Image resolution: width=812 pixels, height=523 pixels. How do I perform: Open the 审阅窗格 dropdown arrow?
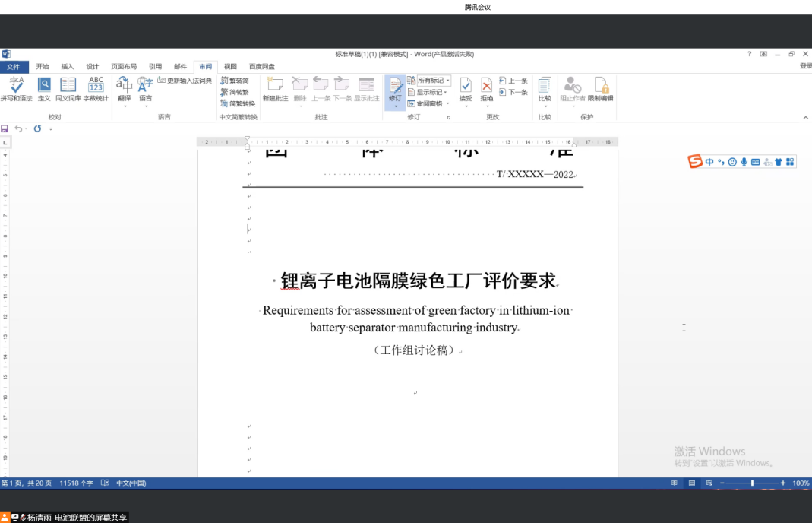click(x=448, y=103)
